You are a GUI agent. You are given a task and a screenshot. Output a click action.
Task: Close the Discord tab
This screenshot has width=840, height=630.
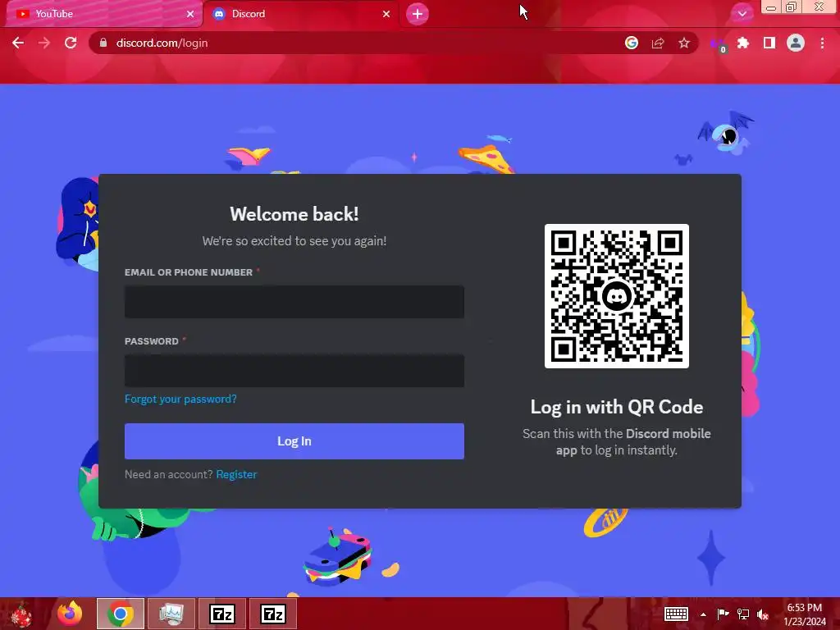click(x=386, y=14)
